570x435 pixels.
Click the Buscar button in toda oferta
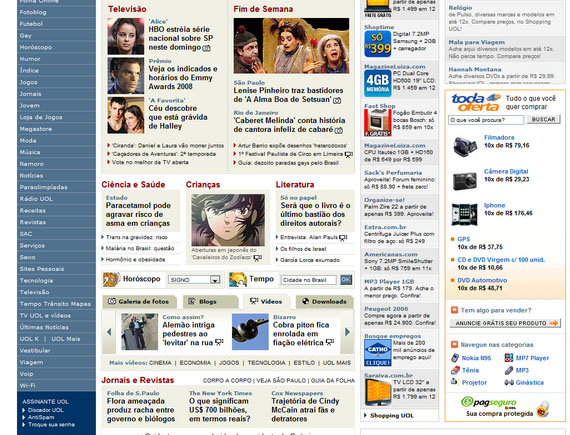pos(543,120)
